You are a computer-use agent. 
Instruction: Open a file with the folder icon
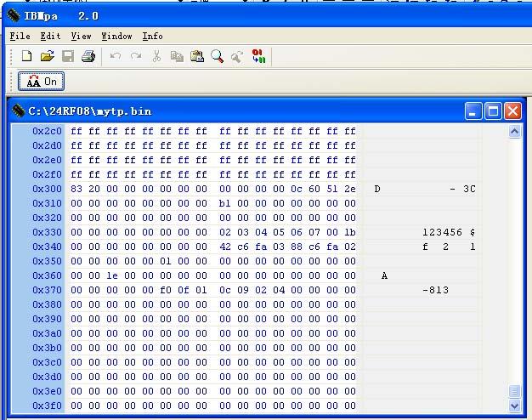click(47, 56)
